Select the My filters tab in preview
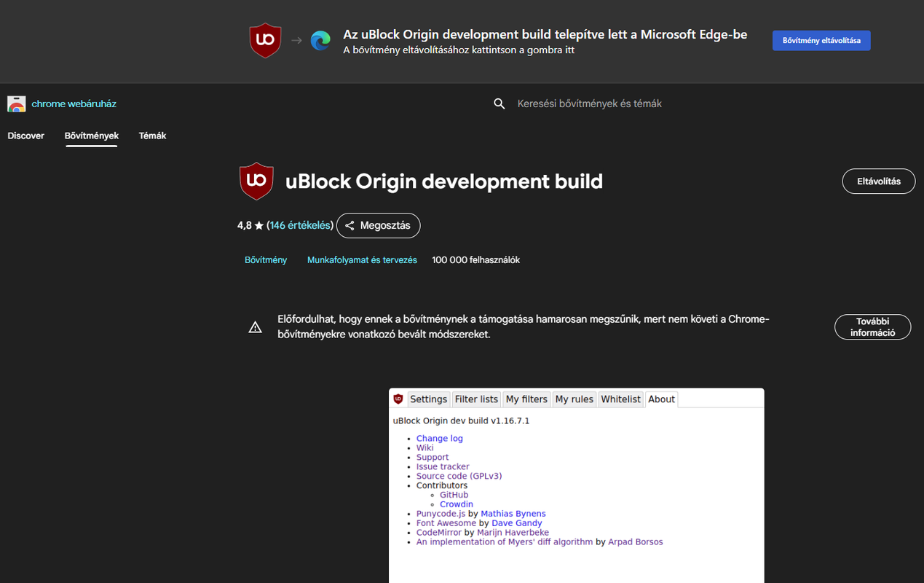 [526, 399]
